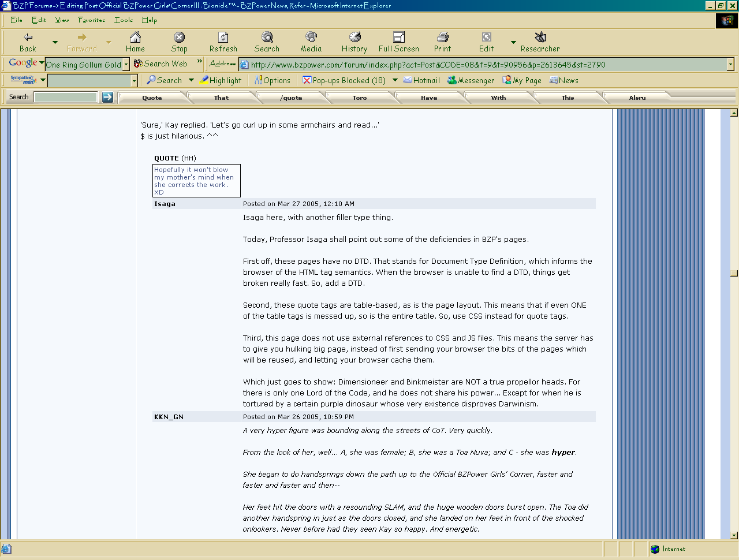Screen dimensions: 739x560
Task: Expand the Sympatico MSN logo dropdown
Action: pyautogui.click(x=43, y=80)
